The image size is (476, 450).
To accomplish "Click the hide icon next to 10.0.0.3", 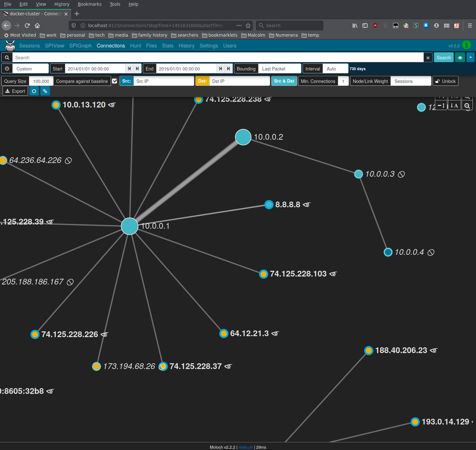I will (401, 174).
